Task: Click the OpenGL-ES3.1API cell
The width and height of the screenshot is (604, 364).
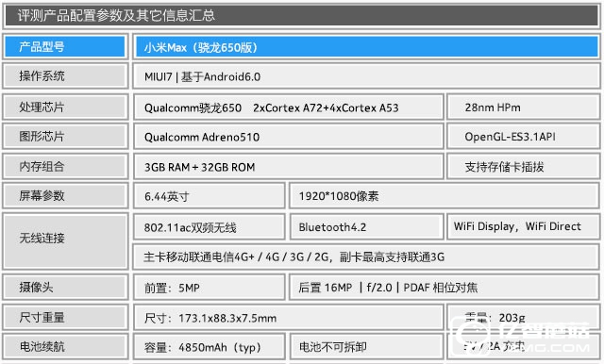Action: (523, 137)
